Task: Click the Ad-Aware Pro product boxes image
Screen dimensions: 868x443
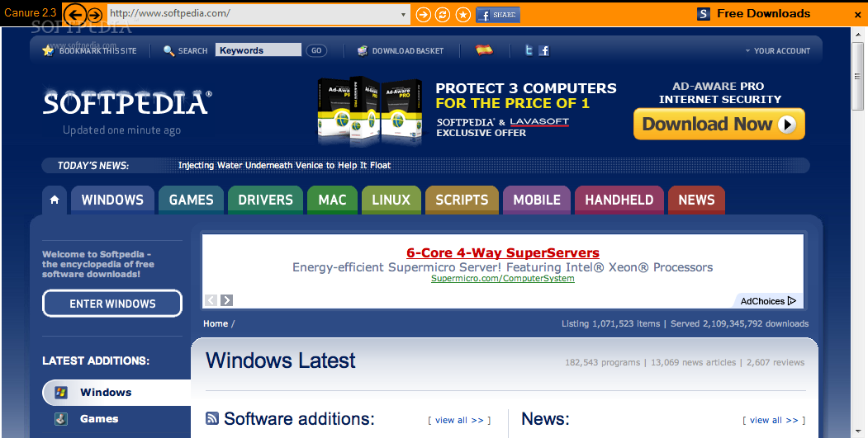Action: click(370, 110)
